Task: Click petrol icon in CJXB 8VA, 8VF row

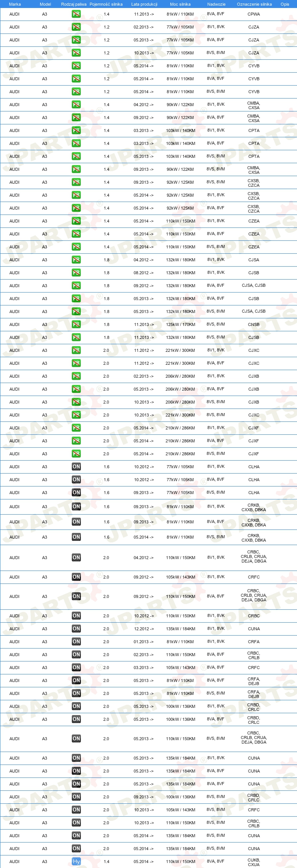Action: (x=76, y=389)
